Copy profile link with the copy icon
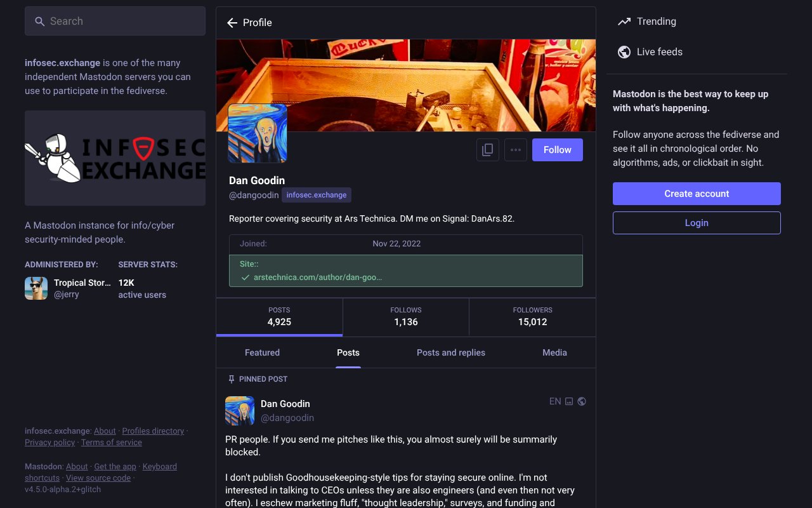 (488, 150)
